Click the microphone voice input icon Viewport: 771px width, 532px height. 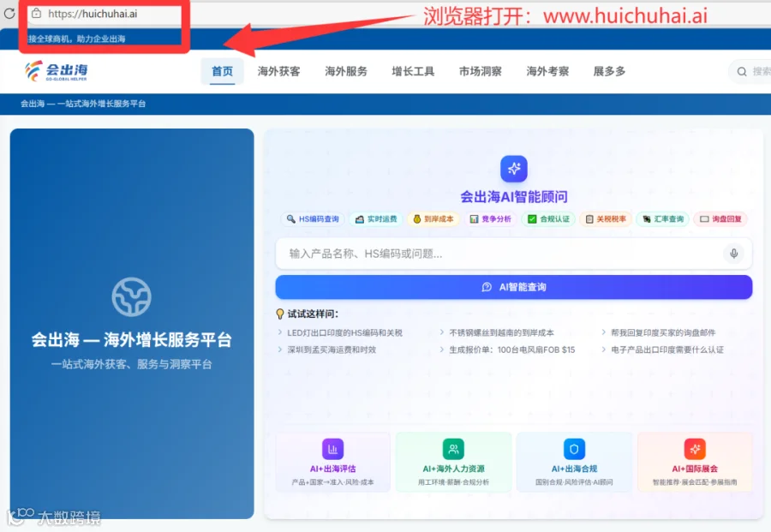[x=733, y=254]
